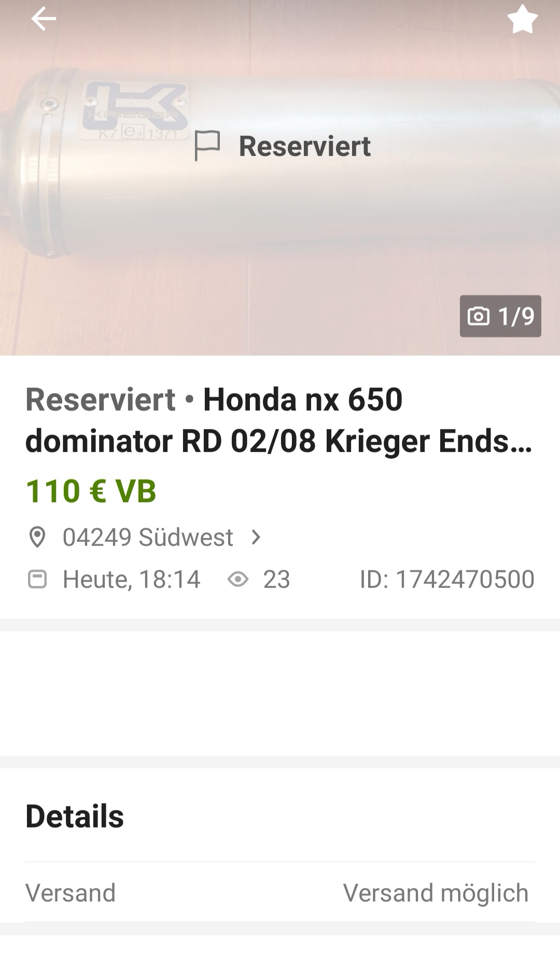The height and width of the screenshot is (969, 560).
Task: Click the Reserviert flag icon
Action: click(207, 146)
